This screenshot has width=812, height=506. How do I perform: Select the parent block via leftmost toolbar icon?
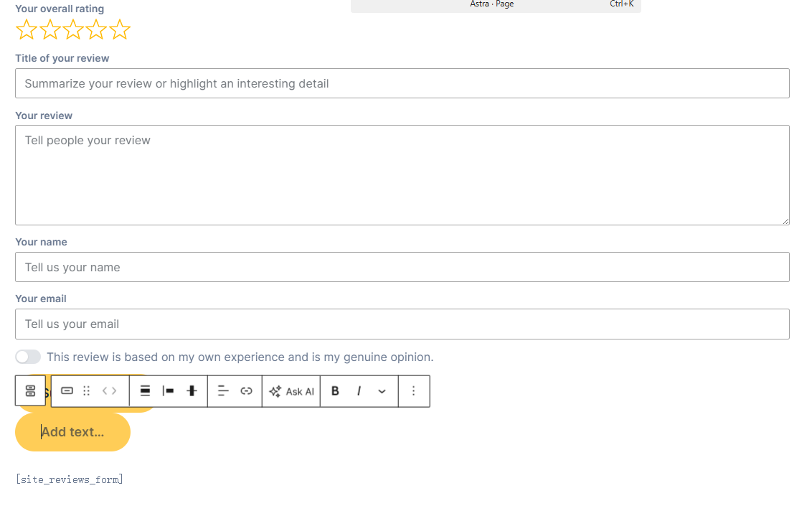(30, 390)
